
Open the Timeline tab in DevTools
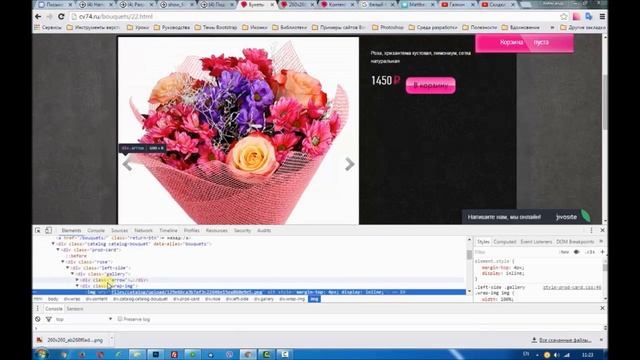168,231
